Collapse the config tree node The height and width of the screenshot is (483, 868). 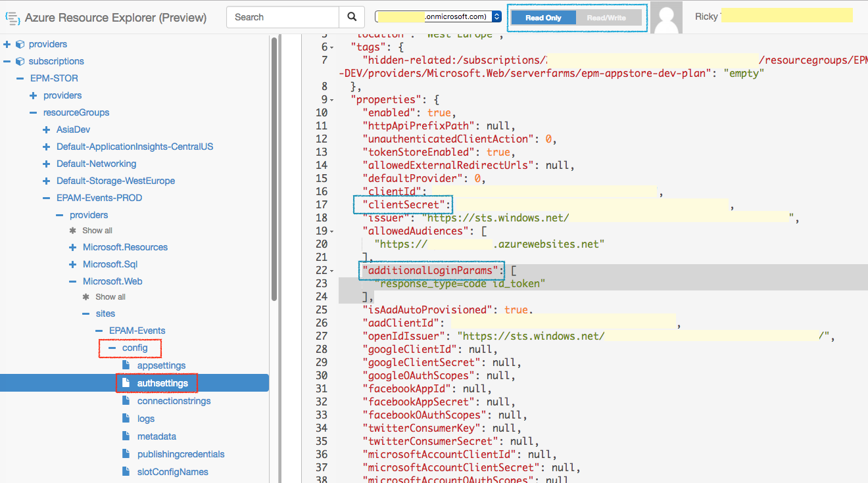click(112, 348)
